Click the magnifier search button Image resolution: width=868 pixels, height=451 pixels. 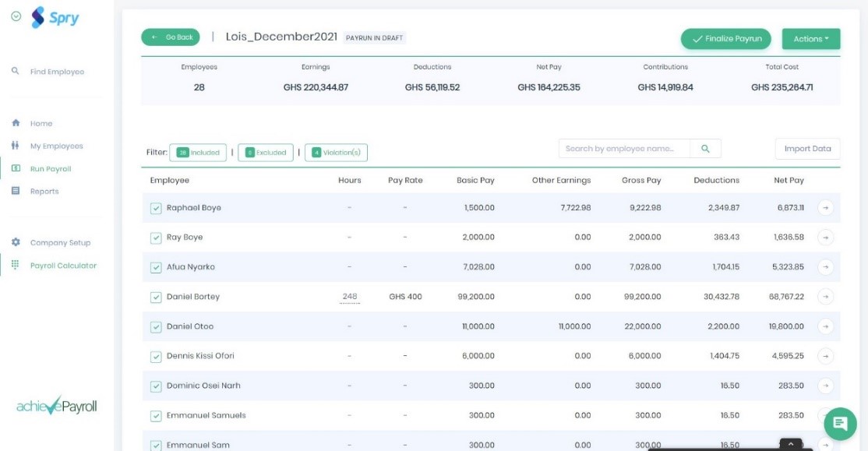coord(705,148)
